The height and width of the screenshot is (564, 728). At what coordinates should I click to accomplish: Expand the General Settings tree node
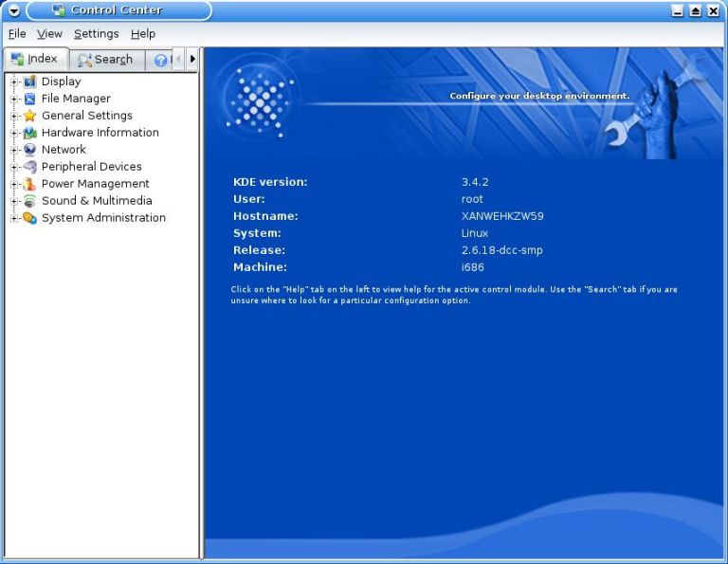(x=14, y=116)
